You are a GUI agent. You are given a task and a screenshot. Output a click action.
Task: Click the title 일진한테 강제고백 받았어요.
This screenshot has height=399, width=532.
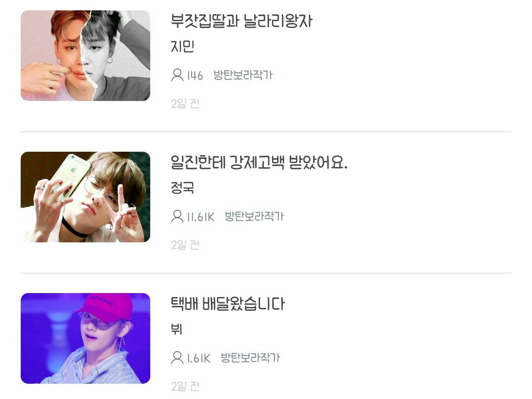259,162
